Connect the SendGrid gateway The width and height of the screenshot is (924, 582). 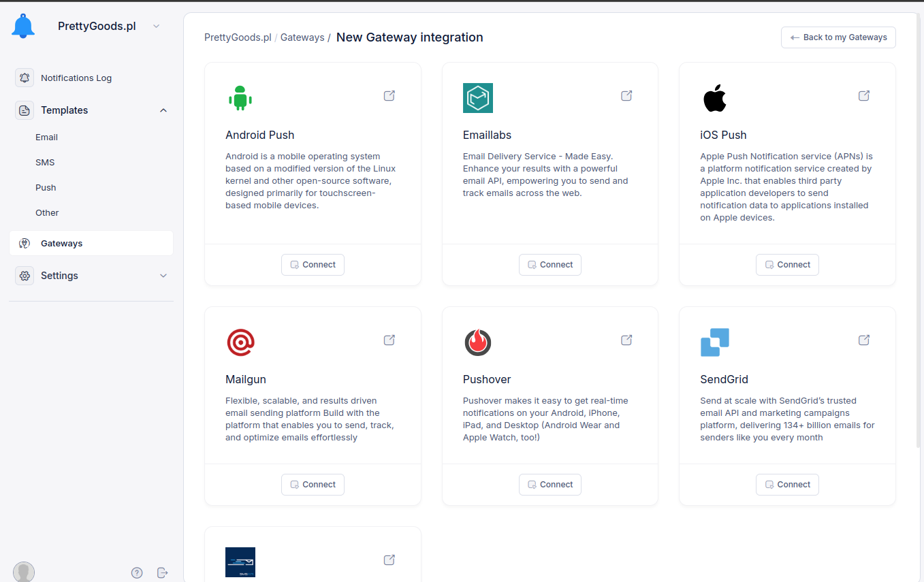[x=787, y=485]
